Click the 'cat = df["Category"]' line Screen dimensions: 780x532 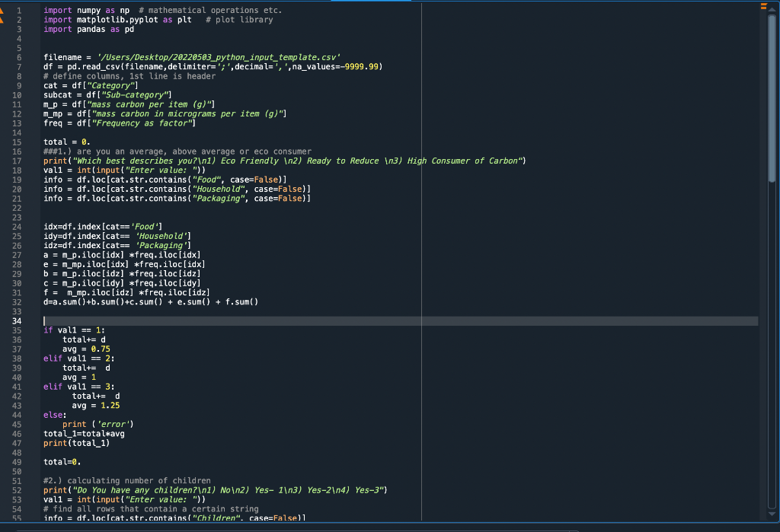91,85
